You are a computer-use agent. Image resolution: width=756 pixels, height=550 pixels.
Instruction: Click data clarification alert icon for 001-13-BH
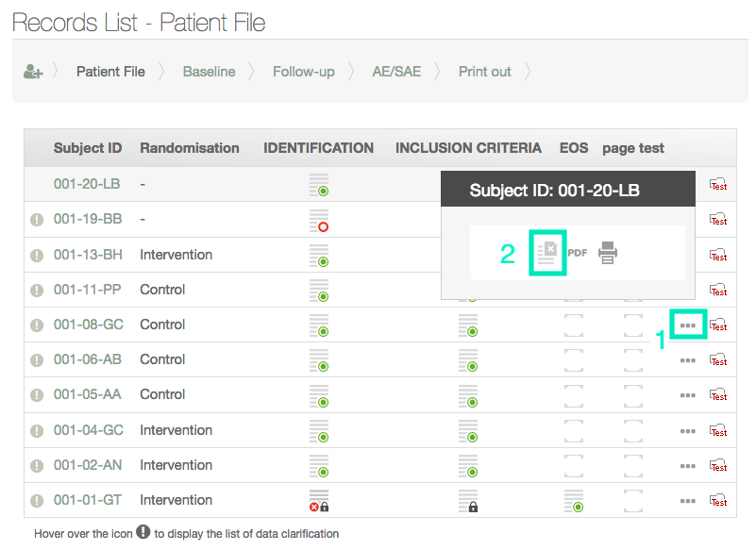pos(37,255)
